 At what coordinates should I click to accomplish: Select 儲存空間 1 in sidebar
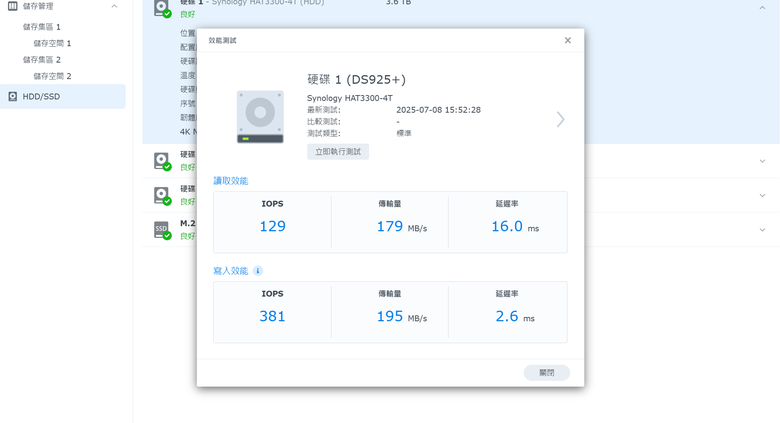pyautogui.click(x=52, y=43)
